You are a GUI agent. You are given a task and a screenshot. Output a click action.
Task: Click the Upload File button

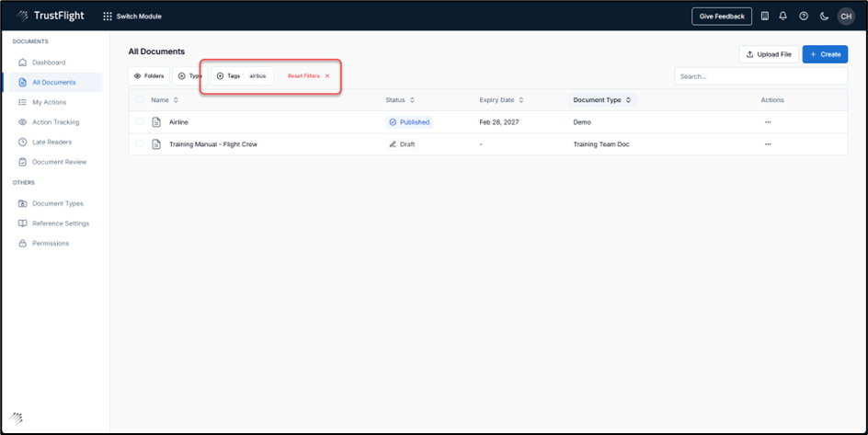point(768,54)
